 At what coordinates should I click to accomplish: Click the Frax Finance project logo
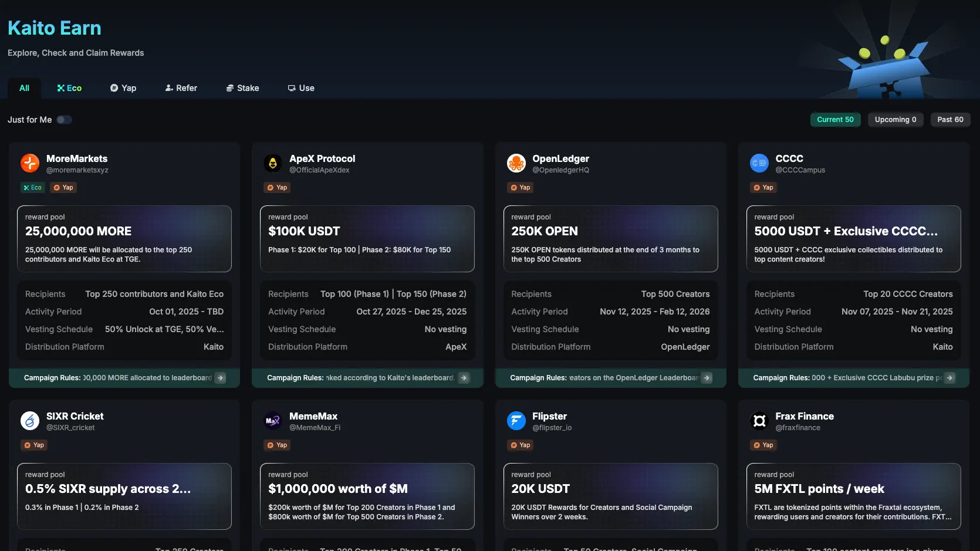click(x=759, y=421)
